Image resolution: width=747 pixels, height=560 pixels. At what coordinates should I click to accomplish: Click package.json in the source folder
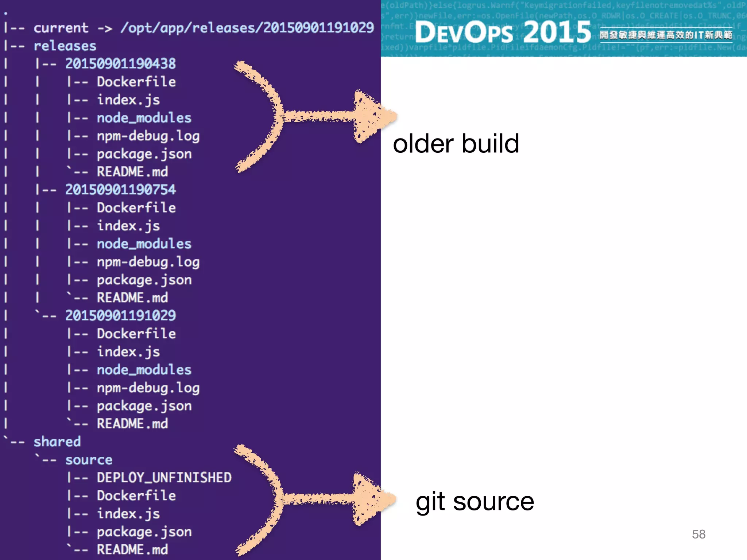click(144, 532)
